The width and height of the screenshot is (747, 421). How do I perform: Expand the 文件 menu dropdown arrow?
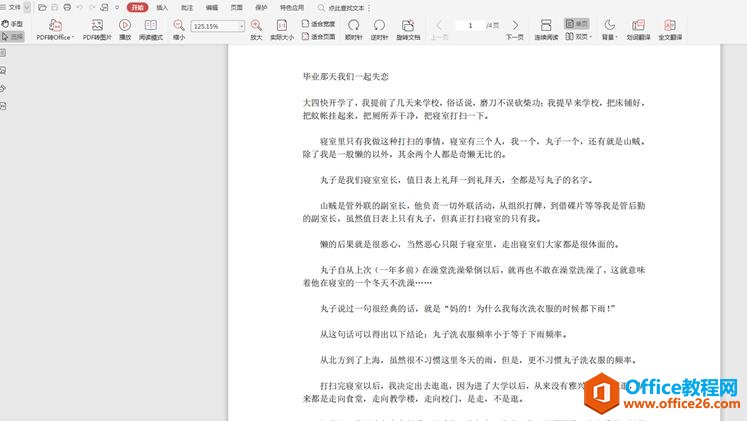pyautogui.click(x=27, y=8)
